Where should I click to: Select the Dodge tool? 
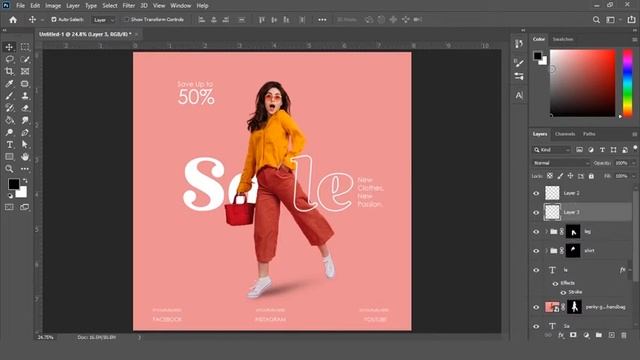pos(9,133)
